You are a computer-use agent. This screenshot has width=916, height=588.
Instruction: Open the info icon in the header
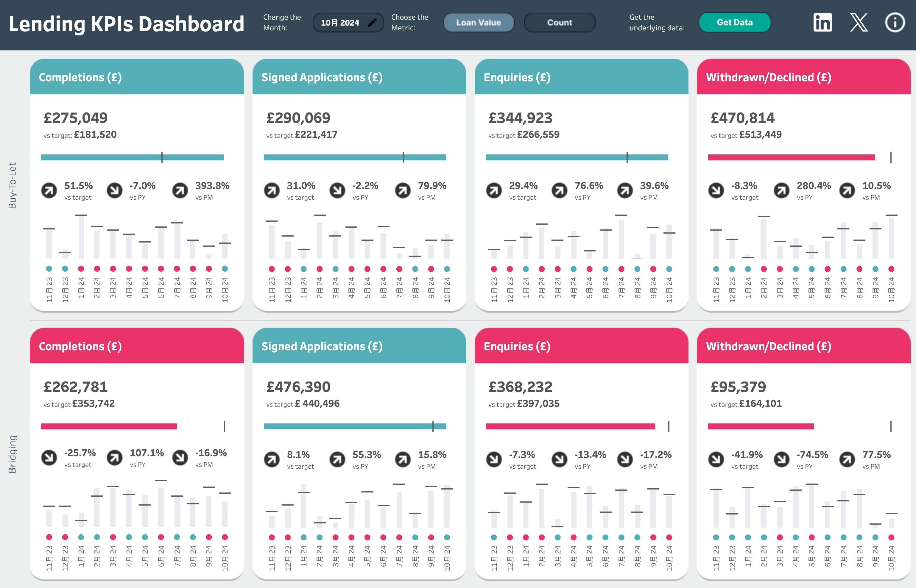click(895, 23)
